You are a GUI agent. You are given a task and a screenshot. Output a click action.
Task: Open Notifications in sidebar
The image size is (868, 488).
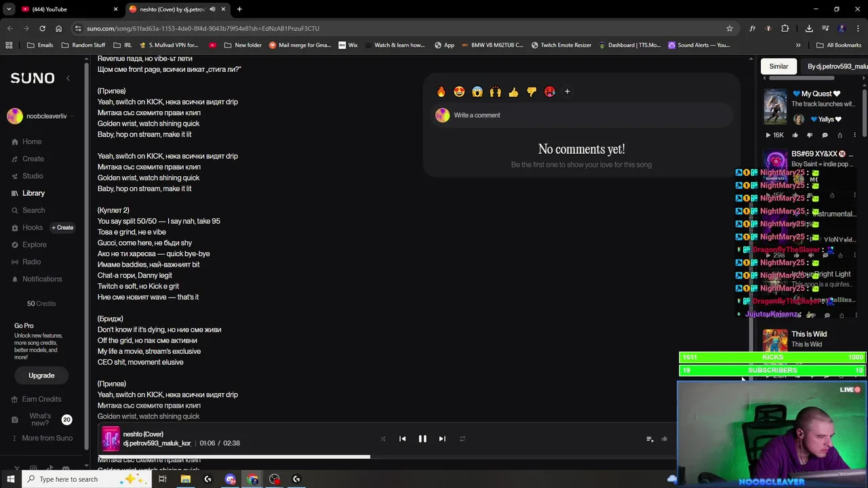pos(42,279)
